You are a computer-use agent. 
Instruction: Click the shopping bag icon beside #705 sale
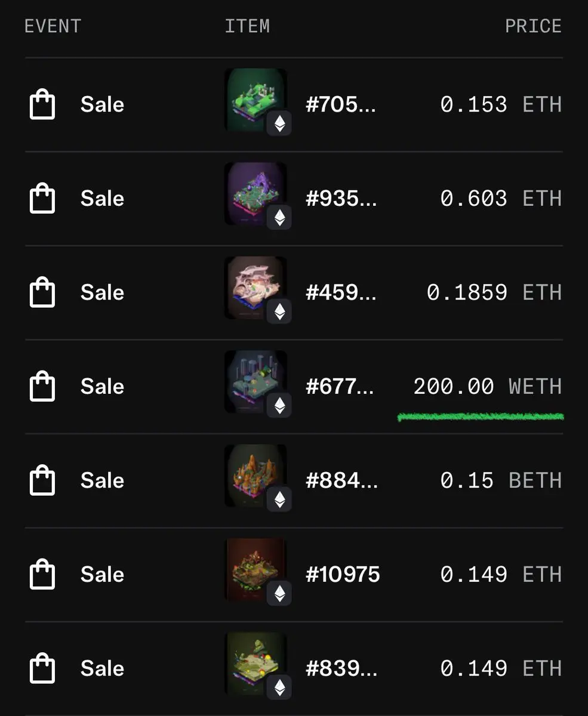[42, 104]
